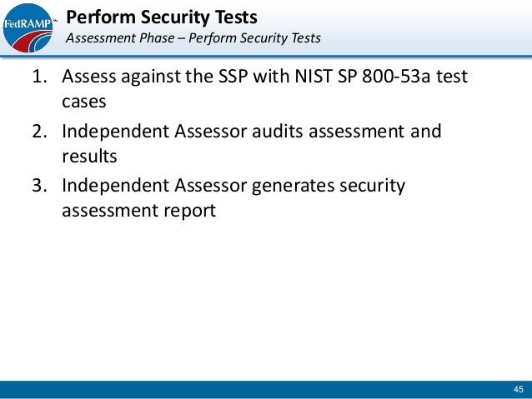Image resolution: width=532 pixels, height=399 pixels.
Task: Click the blue header divider line
Action: click(266, 57)
